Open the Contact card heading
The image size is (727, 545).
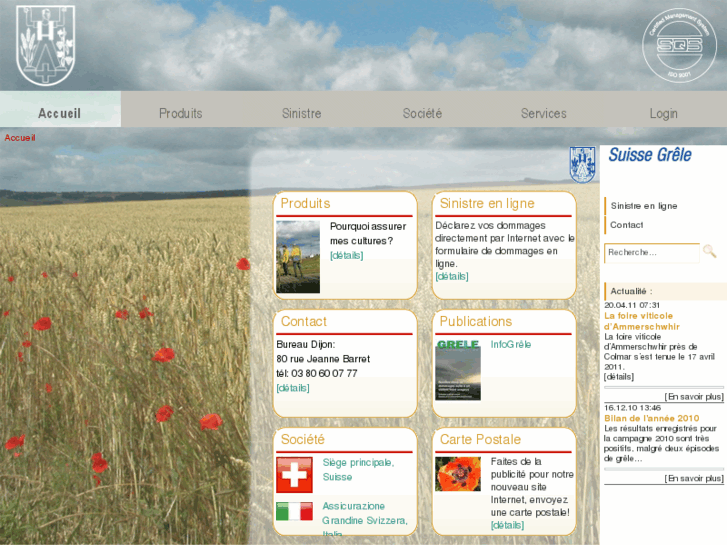click(304, 321)
